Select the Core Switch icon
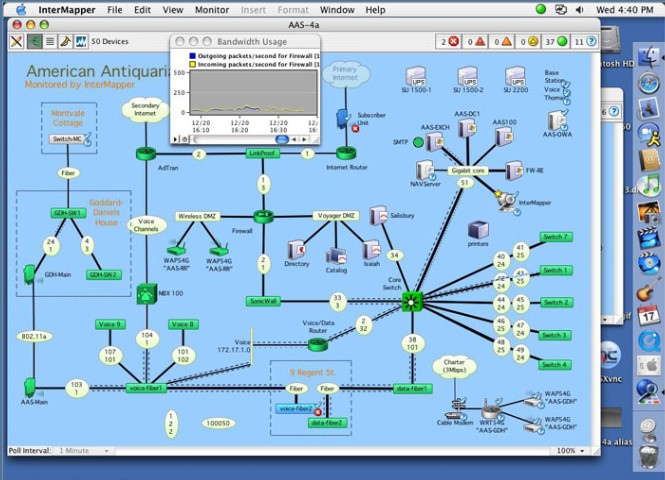Screen dimensions: 665x480 (412, 302)
